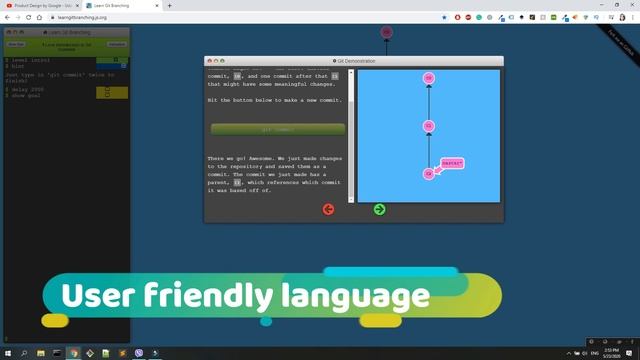
Task: Open Viber from the taskbar
Action: [139, 353]
